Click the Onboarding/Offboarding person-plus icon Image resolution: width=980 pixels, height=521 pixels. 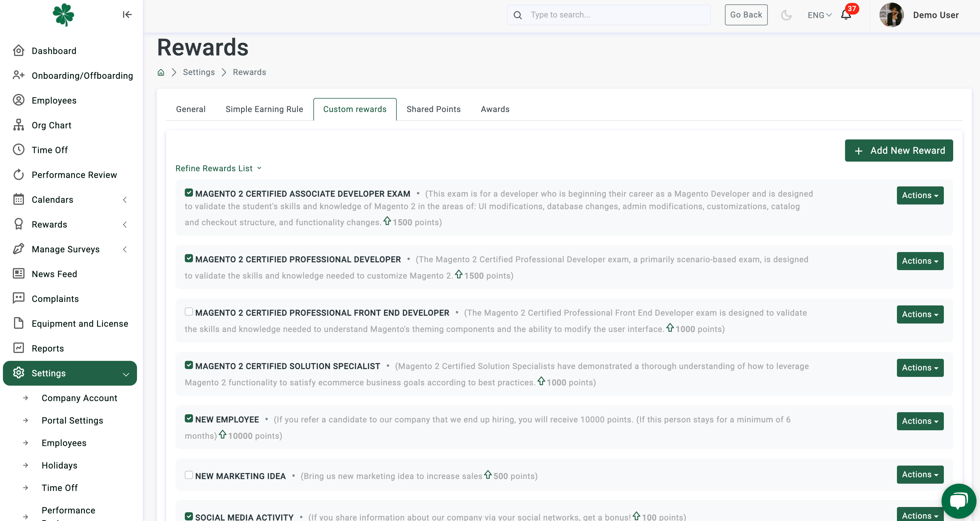[19, 75]
